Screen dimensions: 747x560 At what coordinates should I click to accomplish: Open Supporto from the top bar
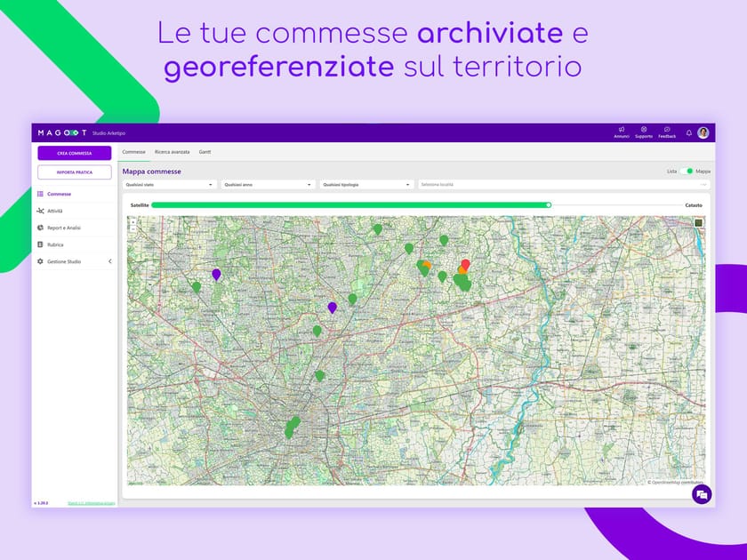click(643, 132)
